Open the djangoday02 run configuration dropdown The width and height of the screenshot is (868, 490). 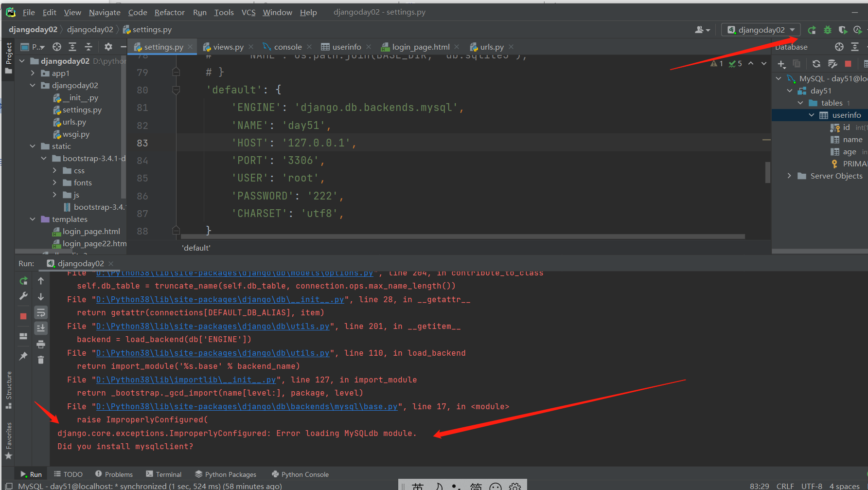point(761,30)
